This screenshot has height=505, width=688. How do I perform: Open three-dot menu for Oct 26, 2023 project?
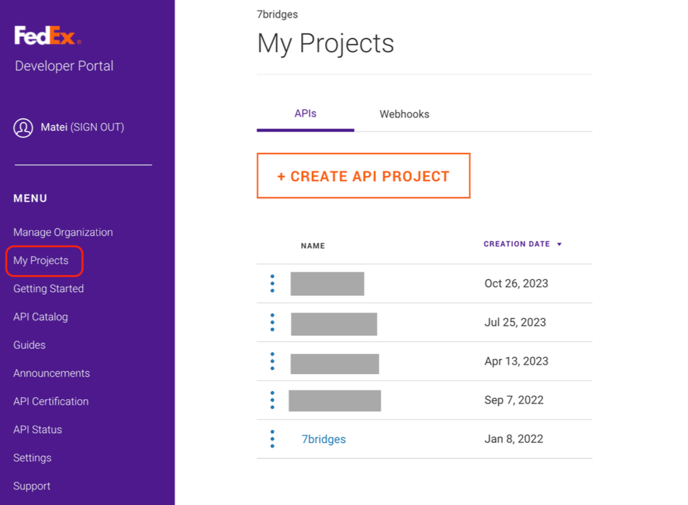click(272, 284)
